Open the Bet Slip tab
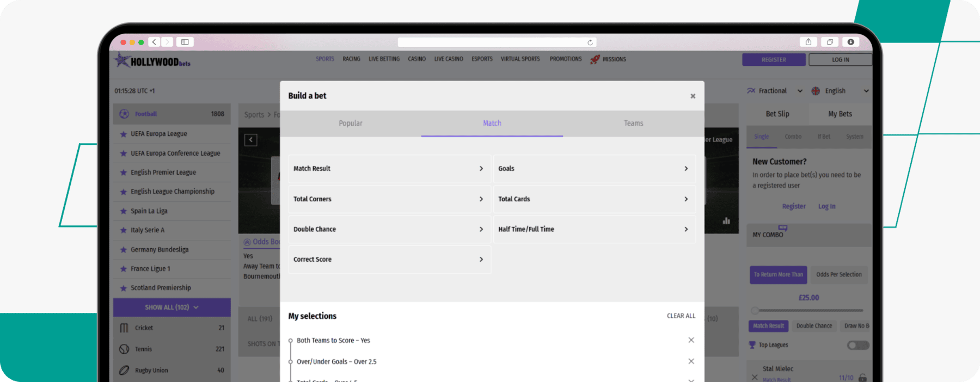The height and width of the screenshot is (382, 980). (777, 114)
